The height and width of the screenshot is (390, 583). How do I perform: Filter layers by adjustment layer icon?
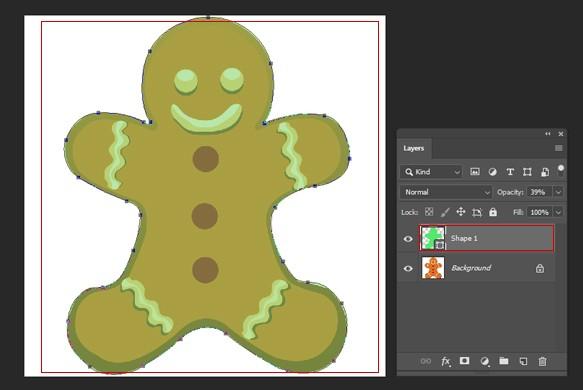point(492,172)
